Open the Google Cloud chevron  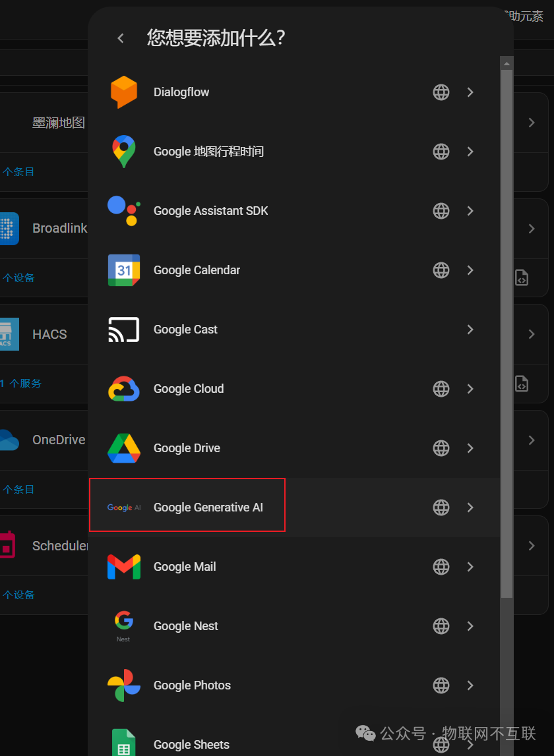(x=470, y=389)
